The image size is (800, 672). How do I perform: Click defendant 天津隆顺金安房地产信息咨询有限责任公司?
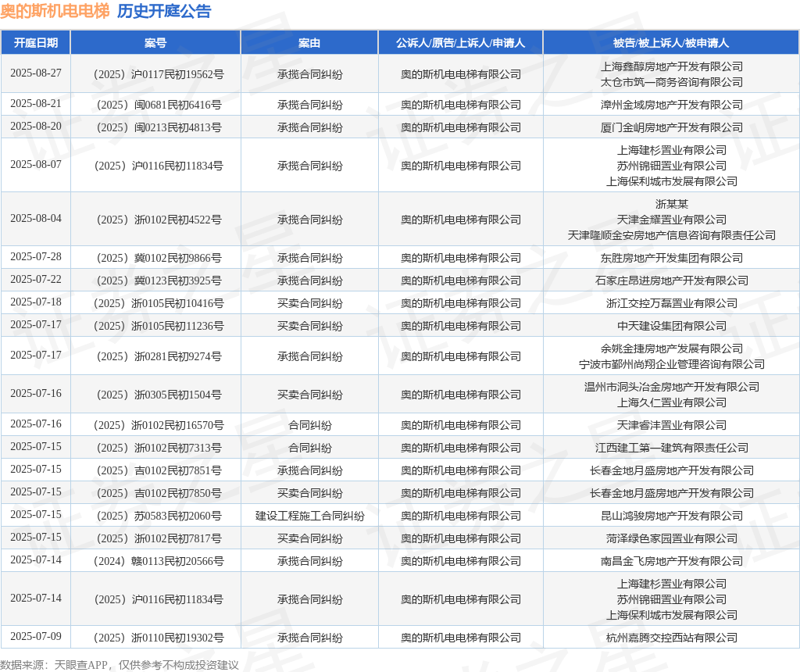pyautogui.click(x=671, y=235)
